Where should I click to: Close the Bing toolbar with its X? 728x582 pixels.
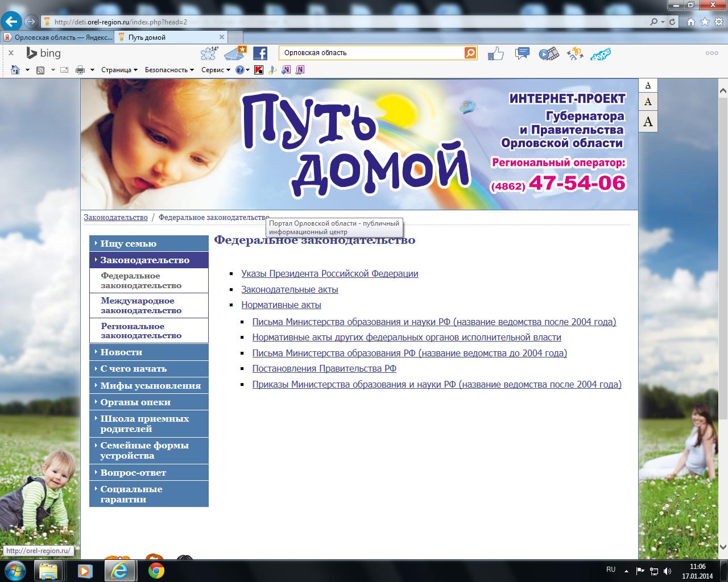[x=11, y=53]
